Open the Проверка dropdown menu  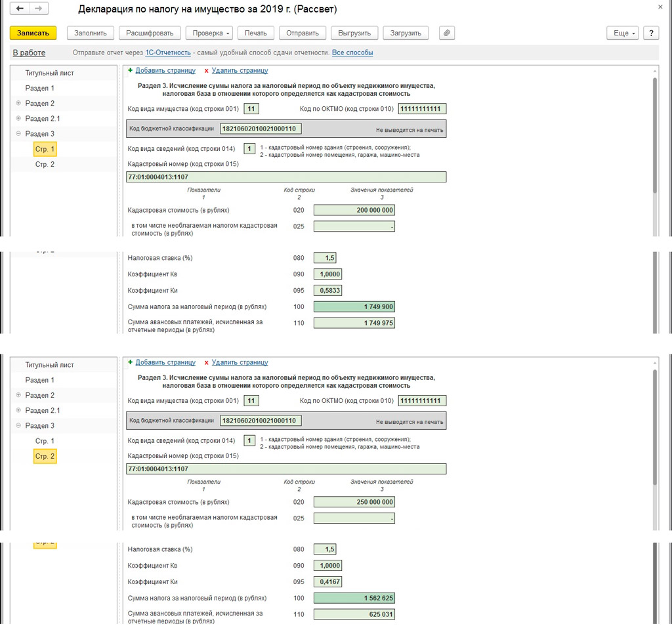tap(209, 33)
